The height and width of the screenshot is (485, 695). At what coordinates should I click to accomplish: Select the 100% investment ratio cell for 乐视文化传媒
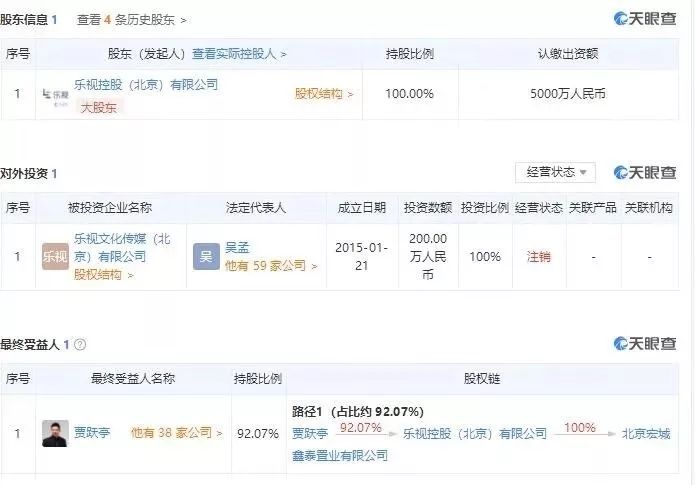[x=485, y=256]
